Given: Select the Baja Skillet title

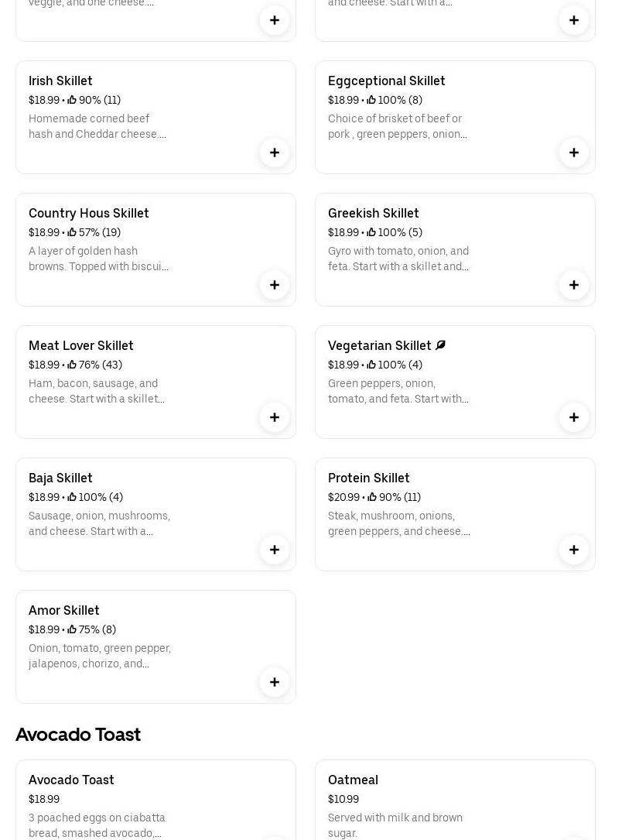Looking at the screenshot, I should point(60,478).
